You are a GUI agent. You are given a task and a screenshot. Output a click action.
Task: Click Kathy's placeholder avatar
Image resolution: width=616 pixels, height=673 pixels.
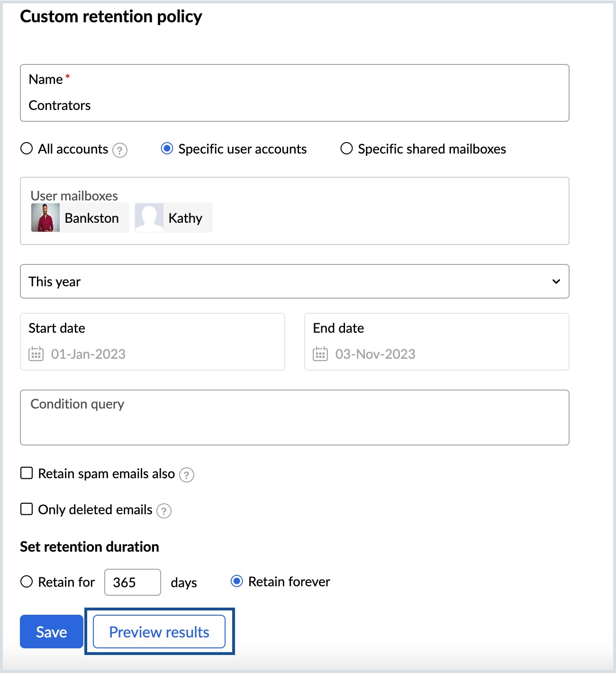pos(149,218)
